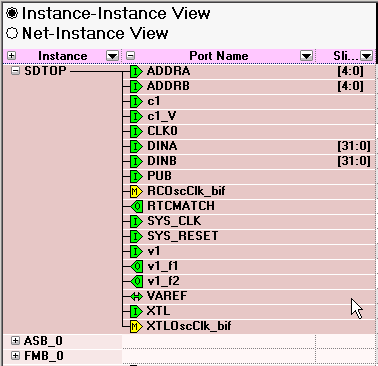This screenshot has height=366, width=378.
Task: Click the CLK0 input port icon
Action: [x=136, y=131]
